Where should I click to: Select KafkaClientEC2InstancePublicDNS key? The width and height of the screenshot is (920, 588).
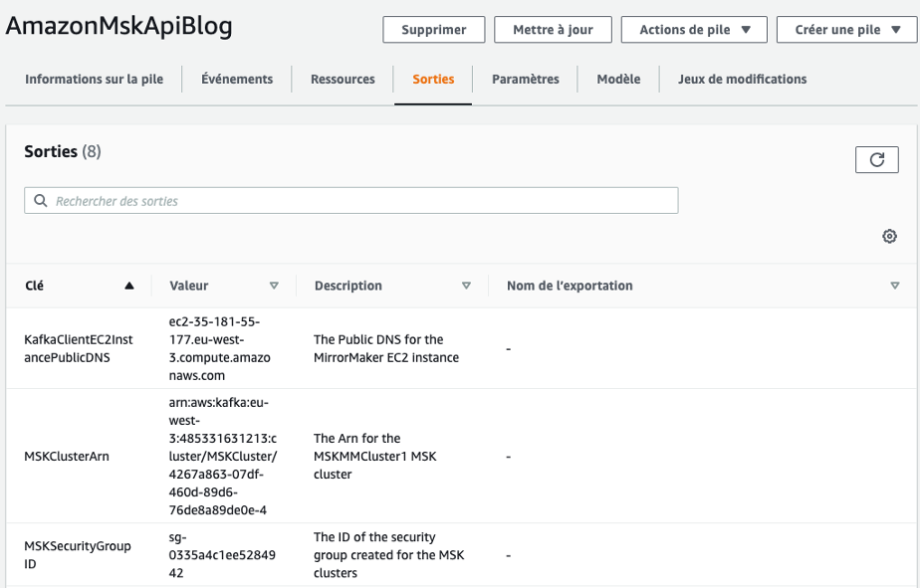79,348
